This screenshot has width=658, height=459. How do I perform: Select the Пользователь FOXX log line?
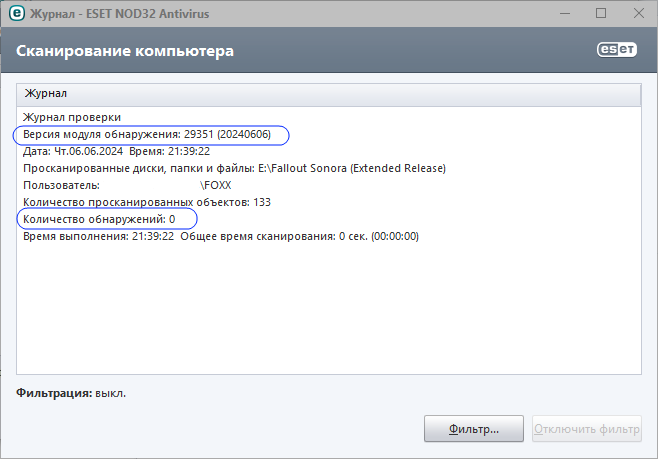point(127,185)
